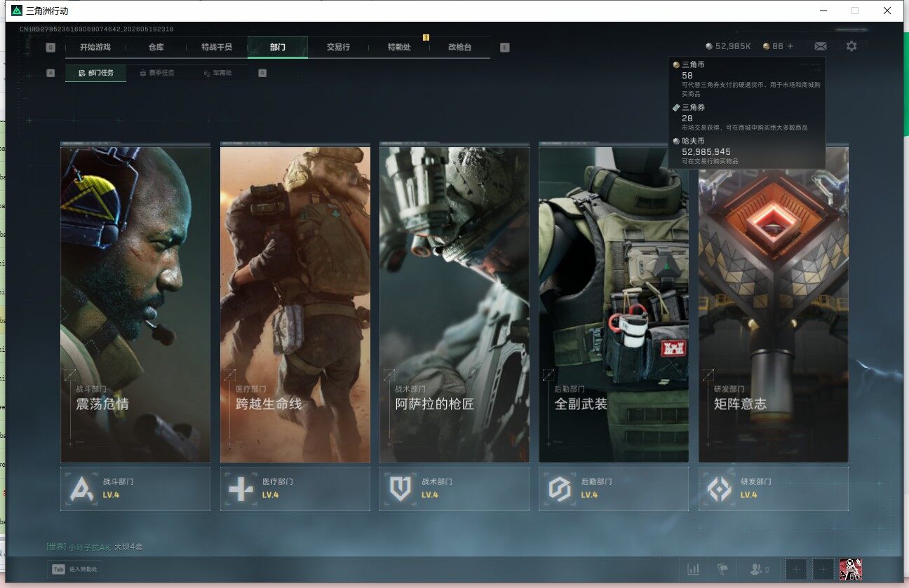Image resolution: width=909 pixels, height=588 pixels.
Task: Click the 三角洲行动 title bar logo
Action: pos(17,11)
